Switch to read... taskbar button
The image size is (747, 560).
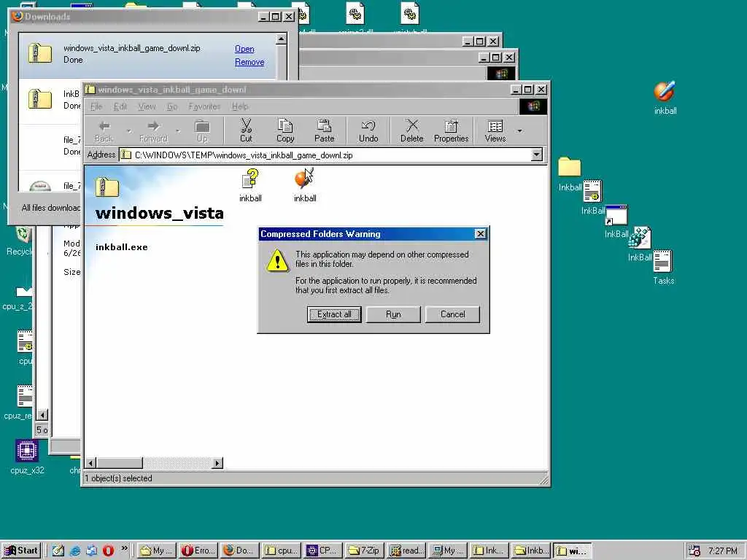(x=406, y=551)
